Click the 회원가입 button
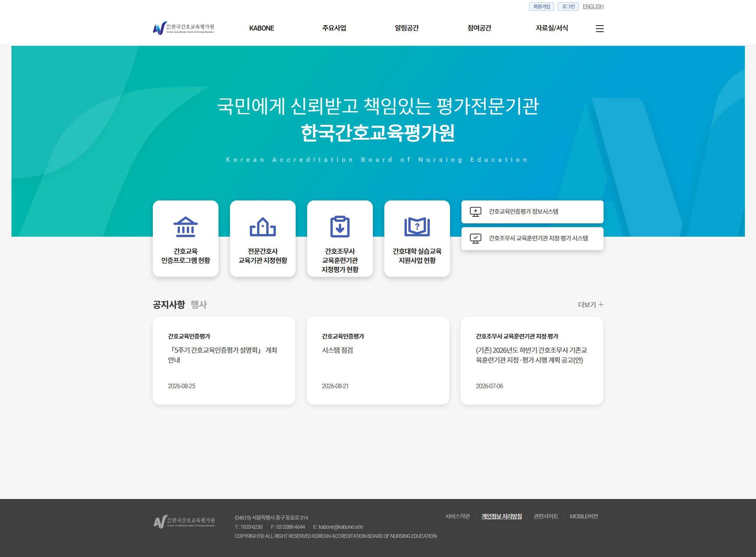The image size is (756, 557). [541, 6]
